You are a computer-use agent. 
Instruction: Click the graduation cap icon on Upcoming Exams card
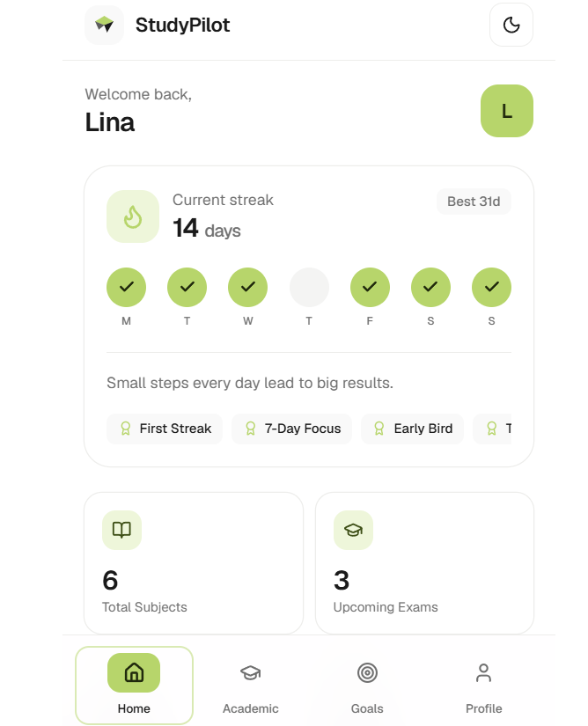[x=353, y=530]
